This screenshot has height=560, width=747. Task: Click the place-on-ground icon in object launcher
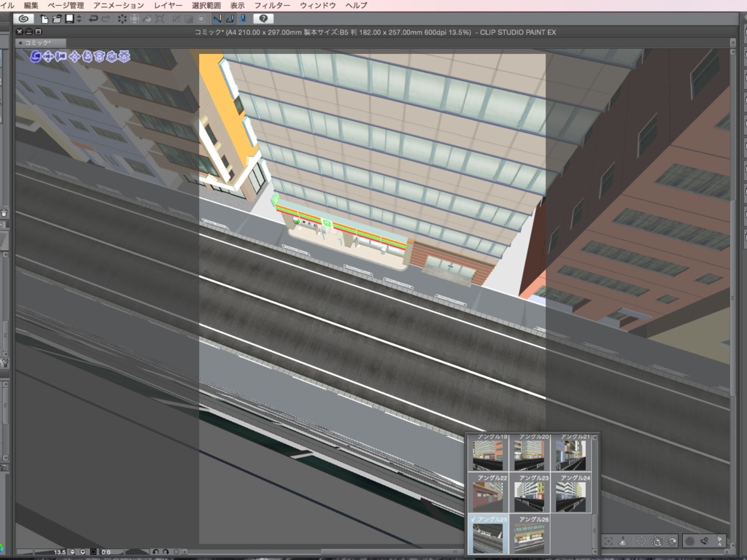point(623,541)
